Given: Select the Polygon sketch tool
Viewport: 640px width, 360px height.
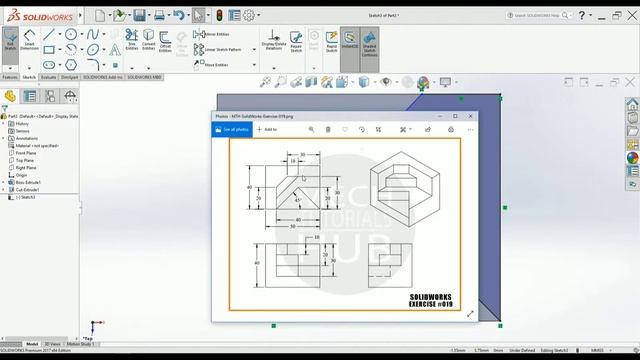Looking at the screenshot, I should (71, 65).
